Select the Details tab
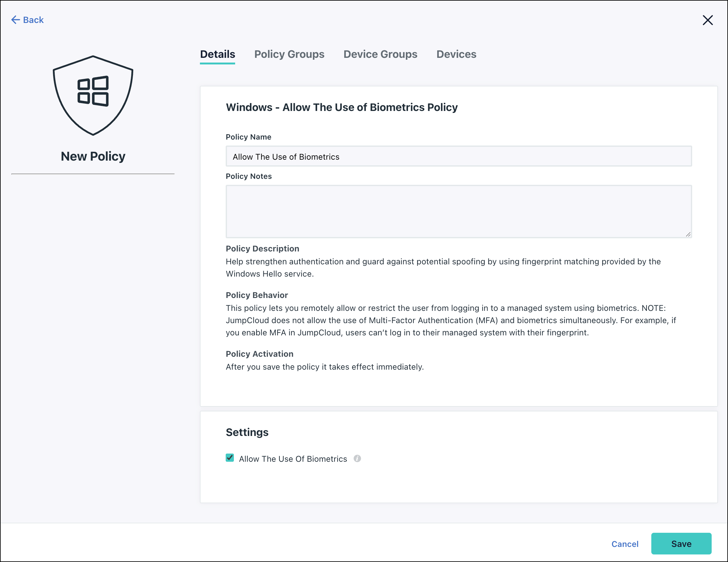728x562 pixels. pos(217,54)
